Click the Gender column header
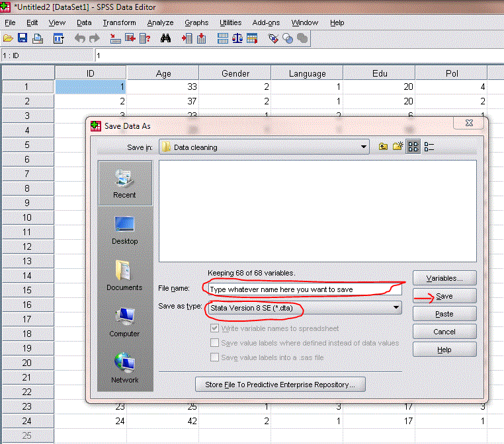The image size is (504, 444). point(235,73)
